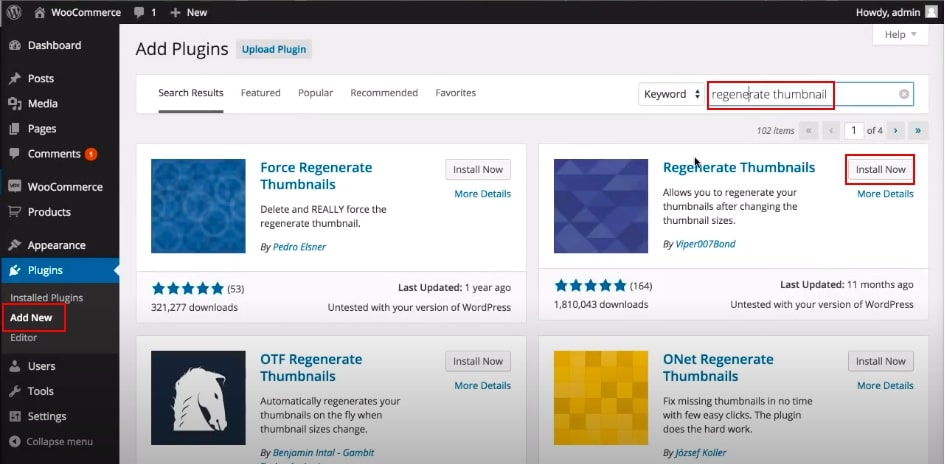
Task: Click the Upload Plugin button
Action: (274, 49)
